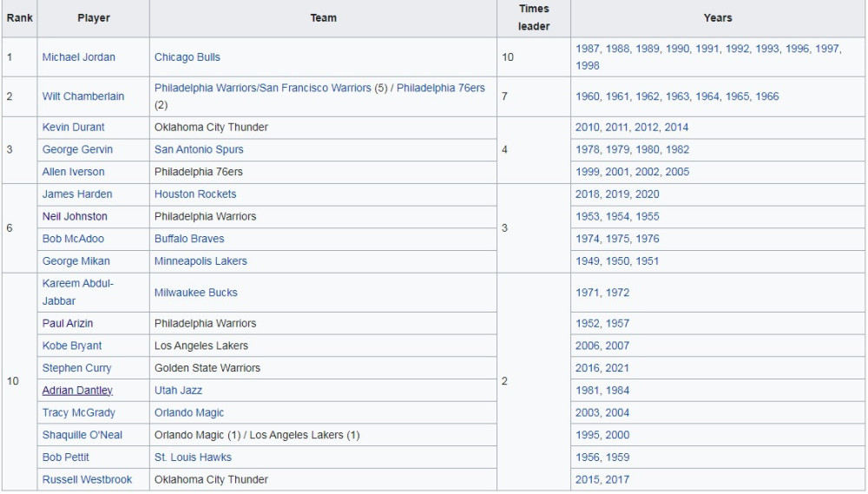The width and height of the screenshot is (868, 494).
Task: Open the Milwaukee Bucks team link
Action: [195, 293]
